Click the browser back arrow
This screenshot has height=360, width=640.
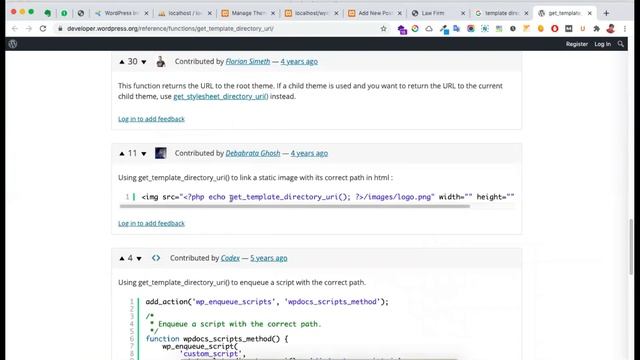(15, 29)
